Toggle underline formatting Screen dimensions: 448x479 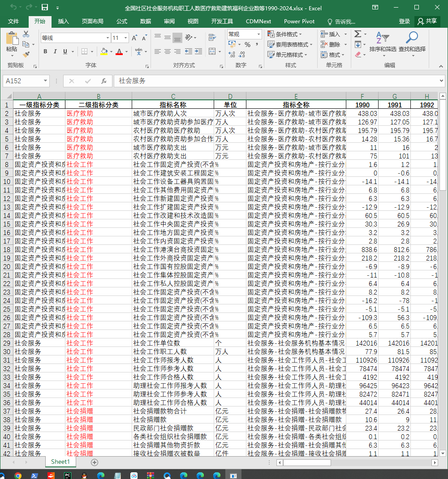[x=65, y=51]
